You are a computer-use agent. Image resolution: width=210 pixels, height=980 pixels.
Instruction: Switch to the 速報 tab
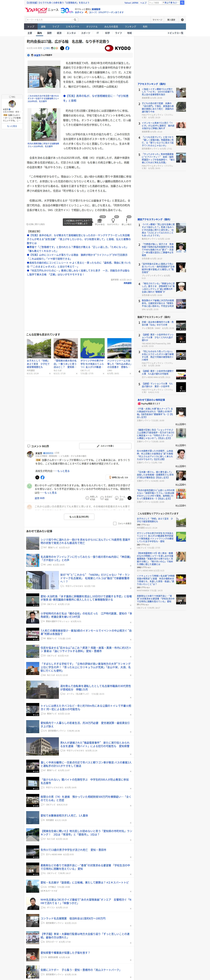click(x=43, y=27)
